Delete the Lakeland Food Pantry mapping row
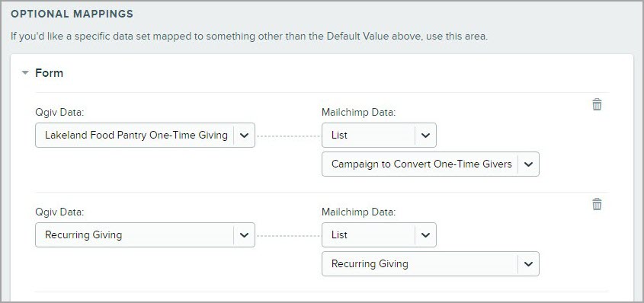This screenshot has height=303, width=644. tap(597, 104)
